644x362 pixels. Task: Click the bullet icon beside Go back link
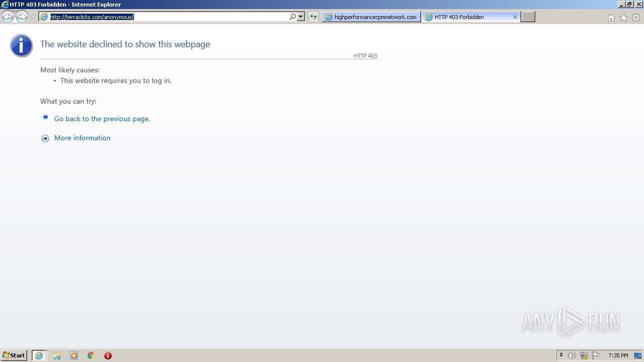point(45,117)
